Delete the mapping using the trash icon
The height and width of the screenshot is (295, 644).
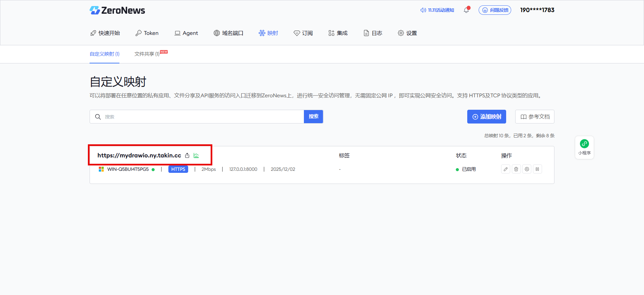coord(516,169)
